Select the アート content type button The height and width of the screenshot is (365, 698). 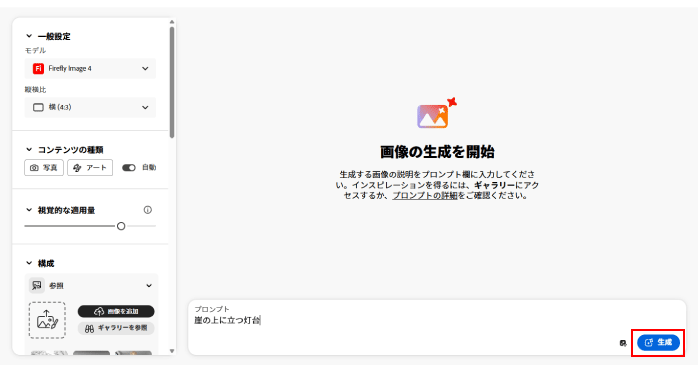90,167
